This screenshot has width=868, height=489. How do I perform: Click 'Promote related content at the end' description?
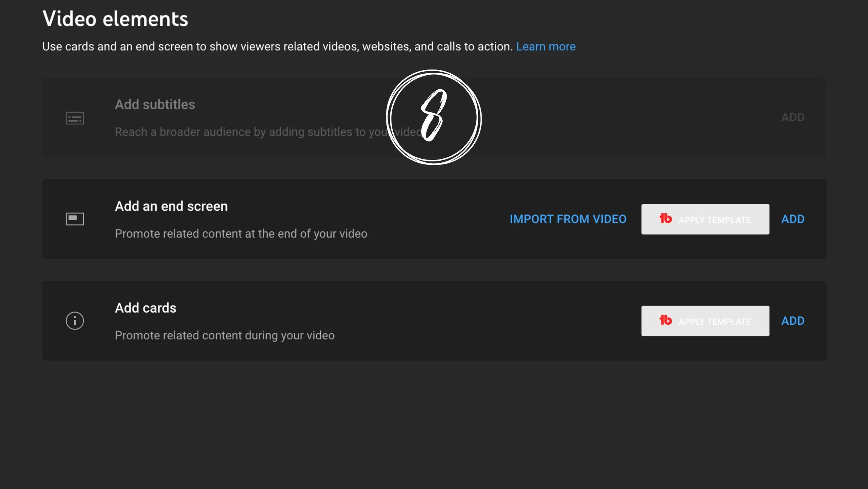coord(241,234)
